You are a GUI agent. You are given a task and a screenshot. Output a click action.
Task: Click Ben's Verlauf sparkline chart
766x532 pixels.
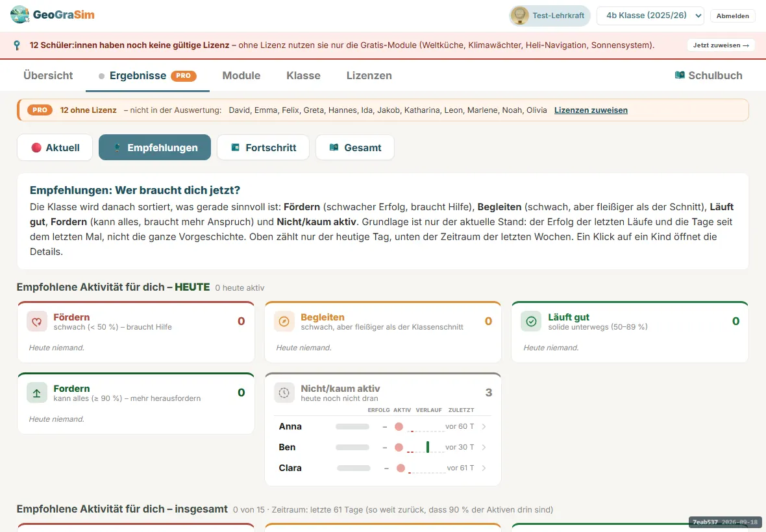tap(425, 448)
